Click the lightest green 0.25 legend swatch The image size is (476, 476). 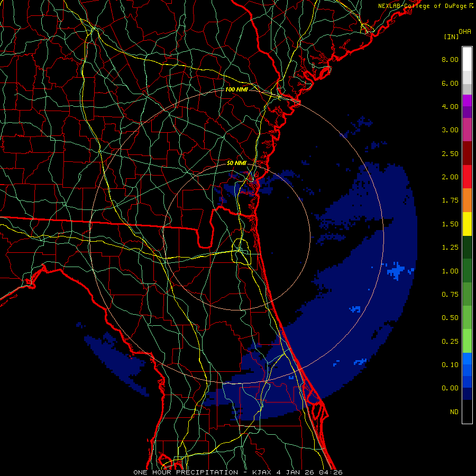(x=467, y=341)
